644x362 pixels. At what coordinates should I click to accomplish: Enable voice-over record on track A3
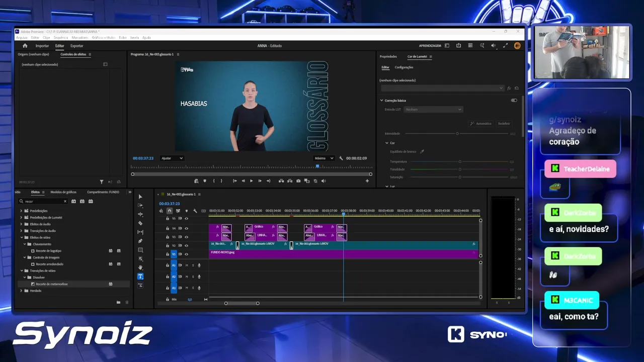coord(199,288)
